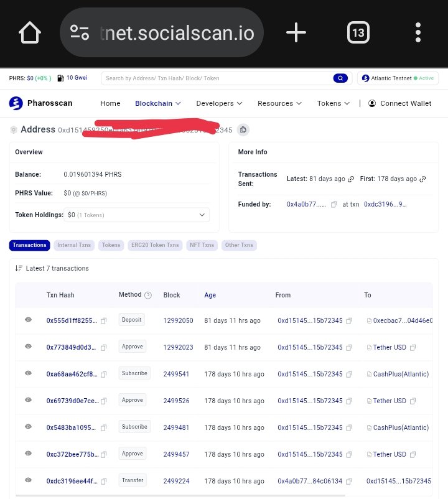
Task: Toggle eye preview for 0x69739d0e7ce transaction
Action: tap(29, 399)
